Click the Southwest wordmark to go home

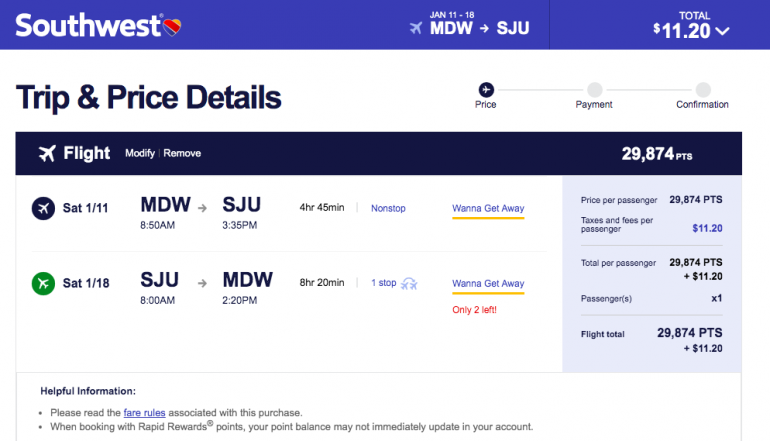coord(88,25)
